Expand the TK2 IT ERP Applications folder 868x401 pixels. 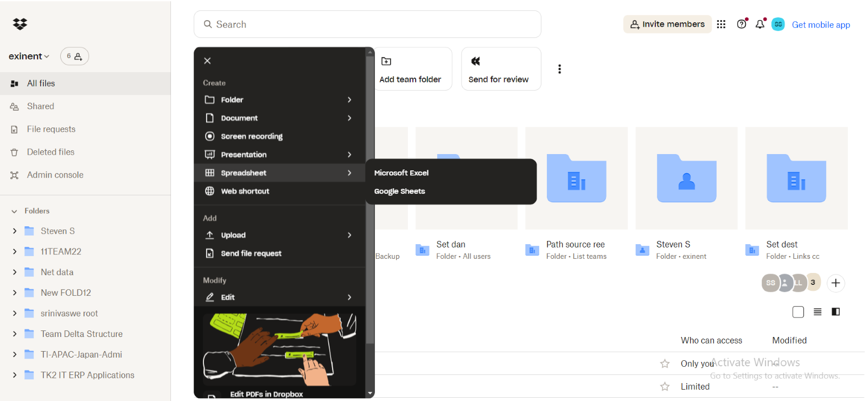coord(15,375)
